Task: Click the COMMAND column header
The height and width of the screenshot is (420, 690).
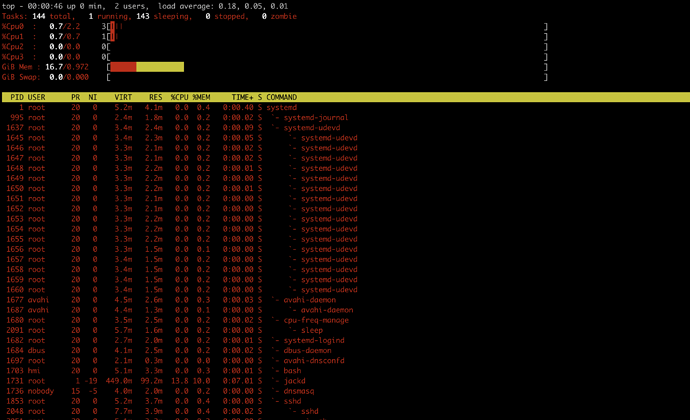Action: [x=282, y=97]
